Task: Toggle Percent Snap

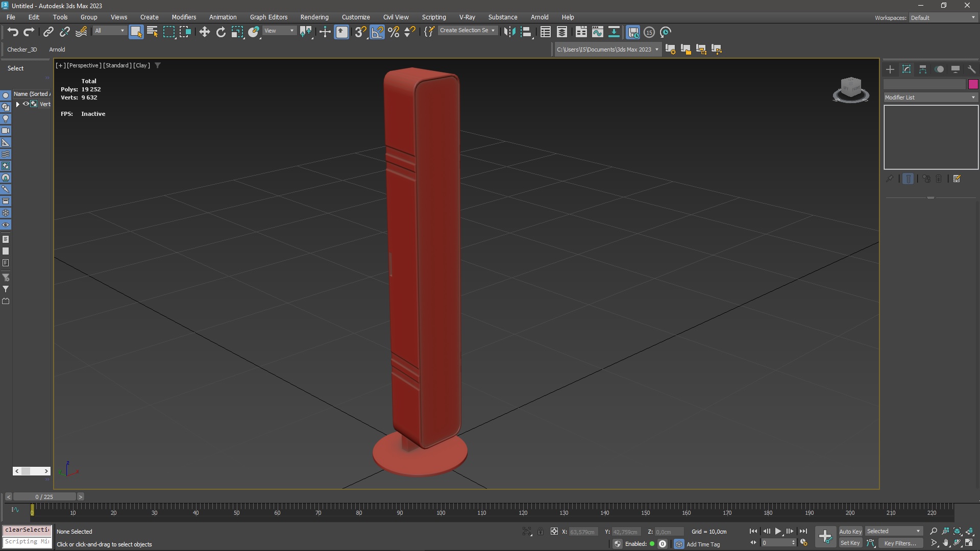Action: (394, 32)
